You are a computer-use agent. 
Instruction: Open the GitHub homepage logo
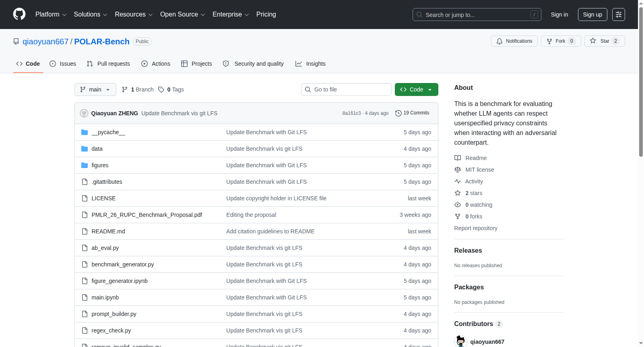click(19, 15)
